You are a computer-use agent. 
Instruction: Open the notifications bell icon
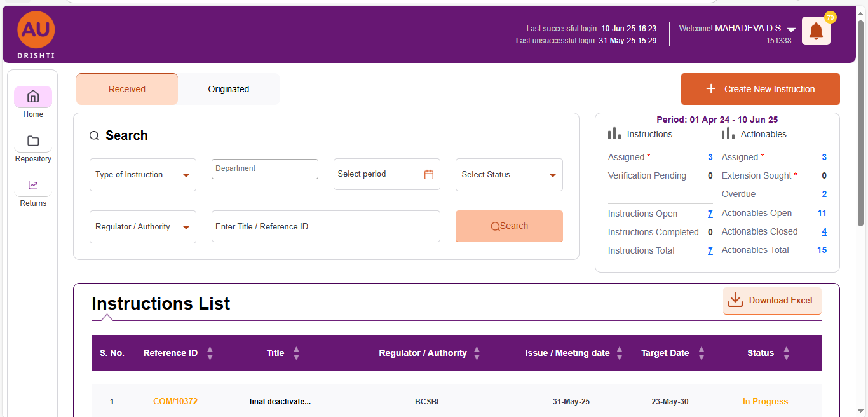(816, 31)
